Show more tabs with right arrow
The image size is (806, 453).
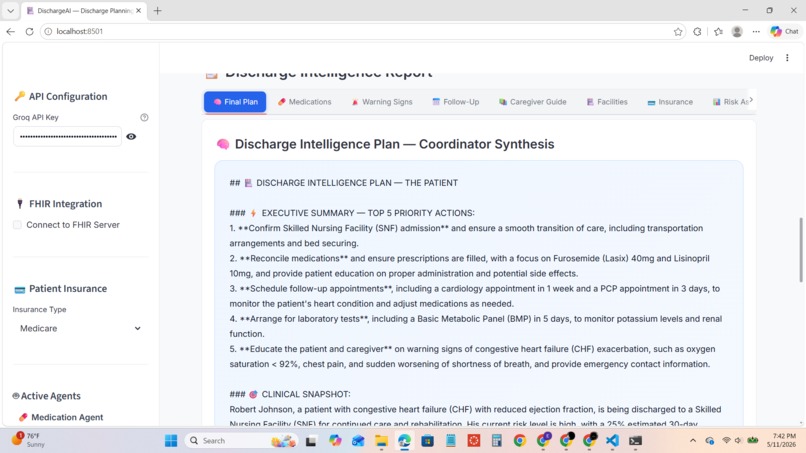(x=751, y=100)
